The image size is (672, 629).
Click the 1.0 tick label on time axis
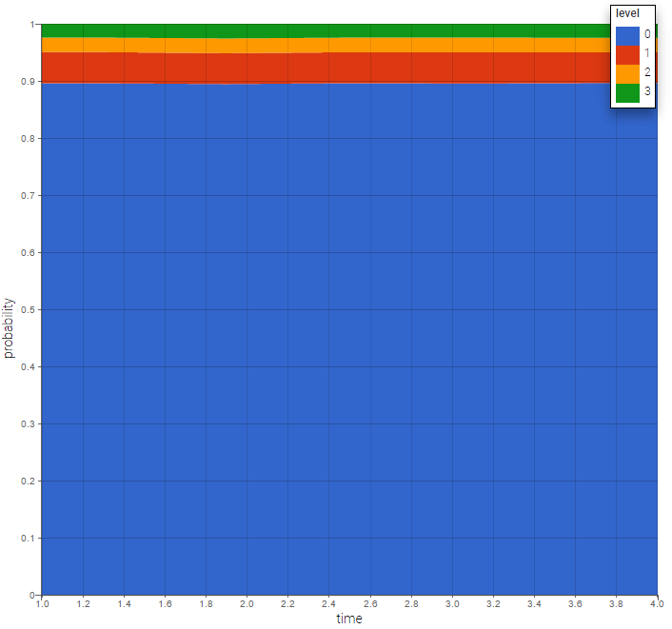[x=42, y=604]
